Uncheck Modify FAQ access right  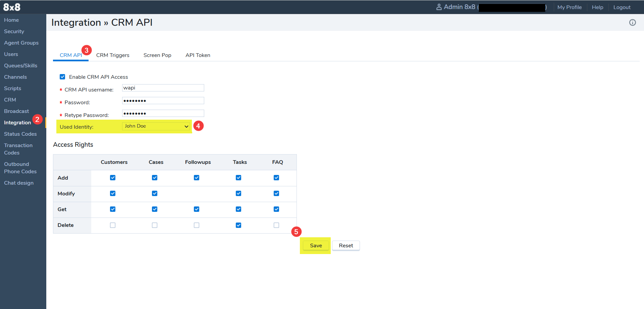tap(276, 193)
